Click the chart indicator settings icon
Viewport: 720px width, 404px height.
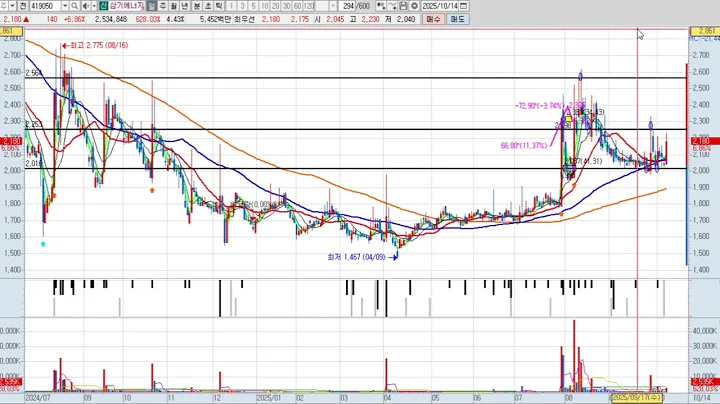point(381,6)
